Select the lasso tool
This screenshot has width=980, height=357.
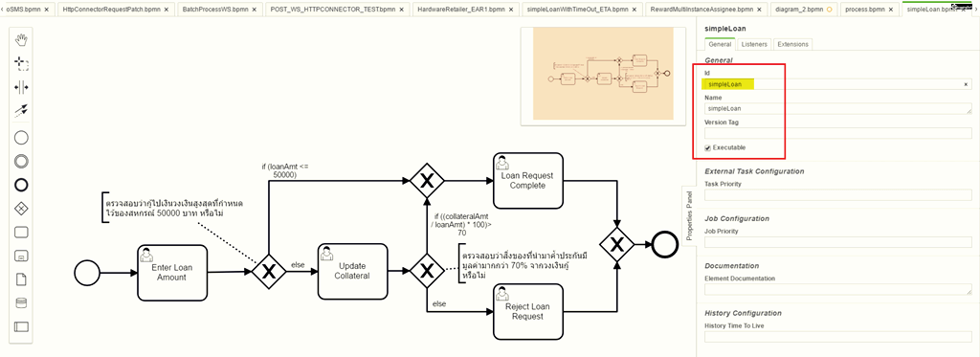coord(21,63)
